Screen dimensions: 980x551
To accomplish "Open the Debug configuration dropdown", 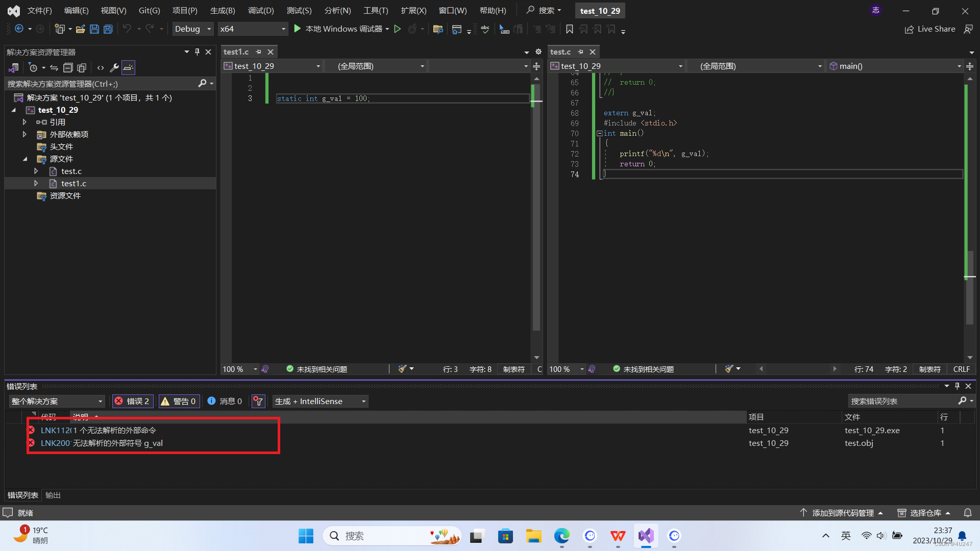I will (x=192, y=29).
